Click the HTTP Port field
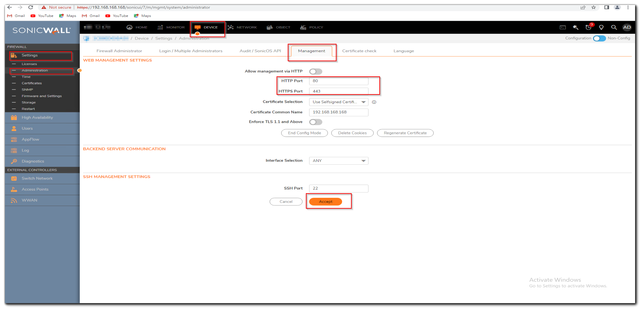Viewport: 644px width, 312px height. point(338,81)
